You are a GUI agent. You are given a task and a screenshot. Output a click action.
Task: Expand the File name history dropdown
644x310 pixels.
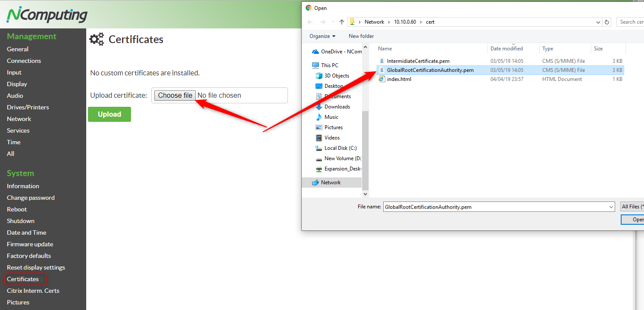click(611, 207)
